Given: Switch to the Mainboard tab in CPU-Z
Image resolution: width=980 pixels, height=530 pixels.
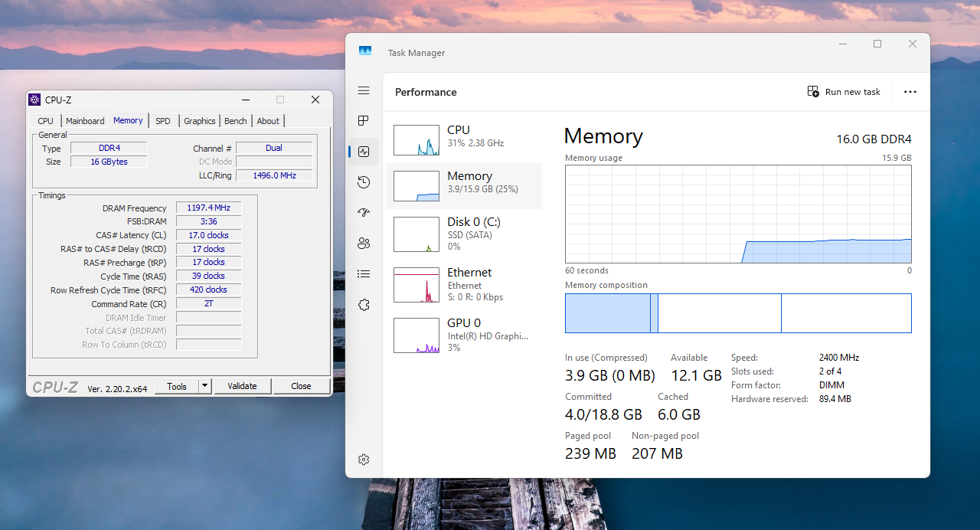Looking at the screenshot, I should pos(85,121).
